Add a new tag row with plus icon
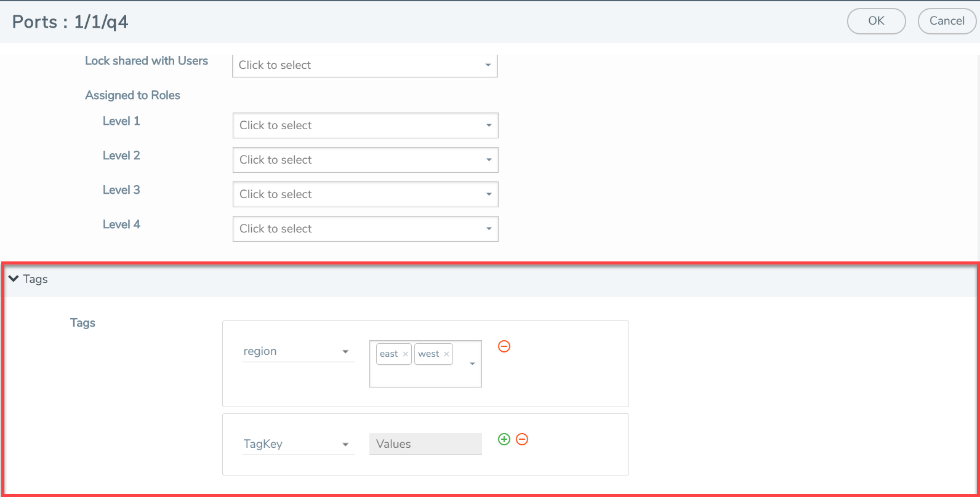 504,439
